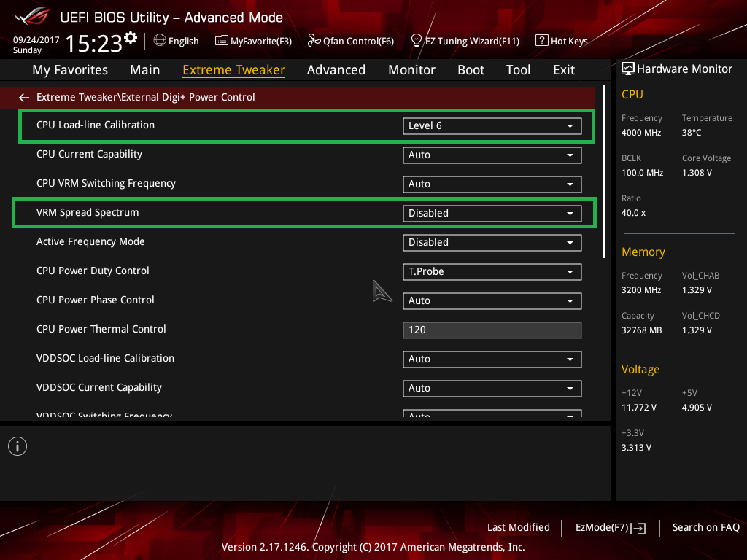
Task: Open VRM Spread Spectrum dropdown
Action: (492, 213)
